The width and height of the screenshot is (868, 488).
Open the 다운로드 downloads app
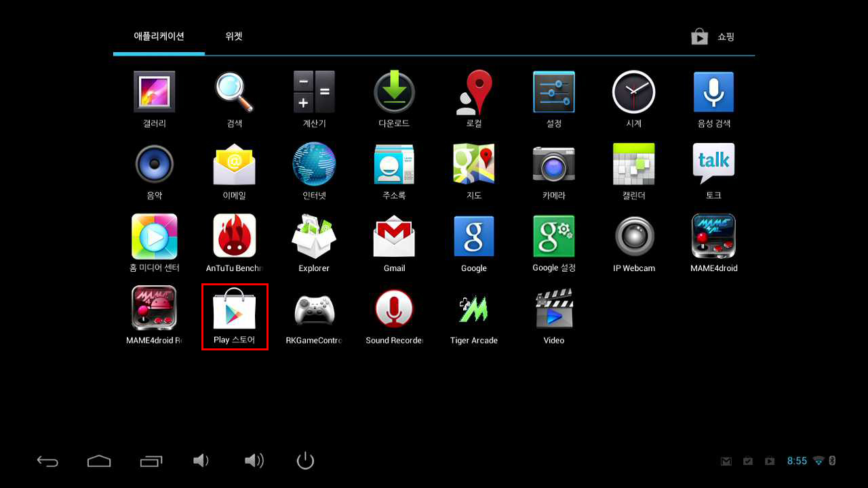(x=394, y=99)
